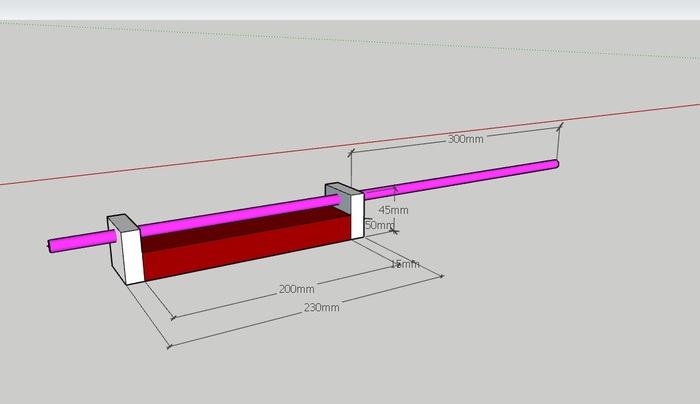Image resolution: width=700 pixels, height=404 pixels.
Task: Select the green dotted axis line
Action: pyautogui.click(x=300, y=38)
